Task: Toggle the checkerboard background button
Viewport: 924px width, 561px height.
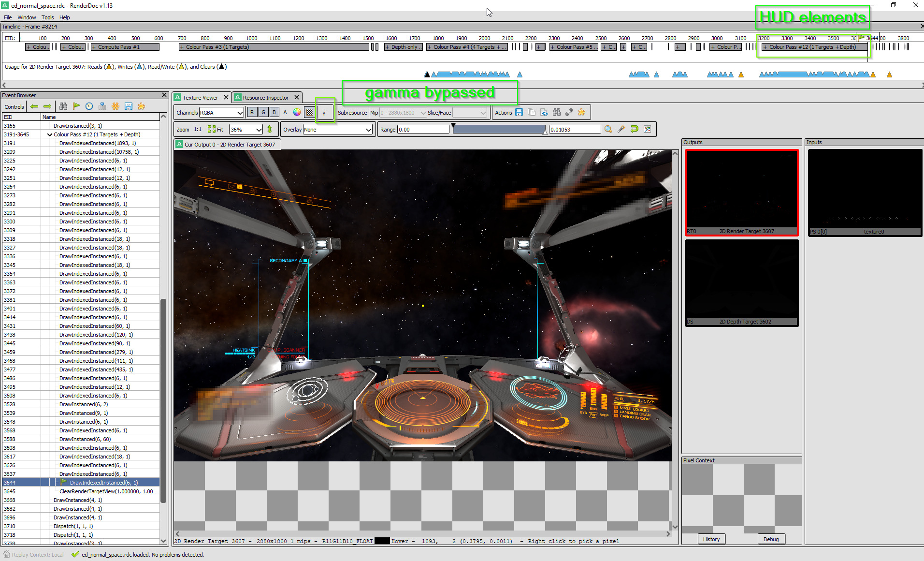Action: click(x=309, y=112)
